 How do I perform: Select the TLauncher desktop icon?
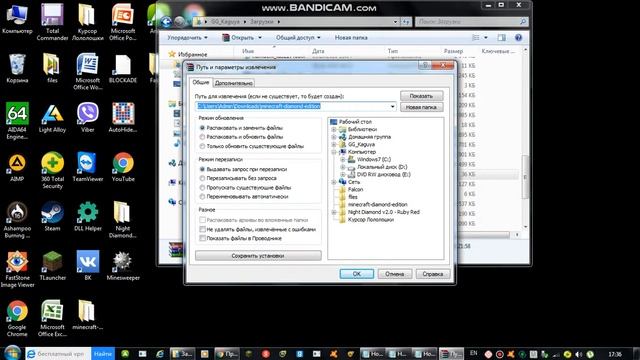coord(52,266)
